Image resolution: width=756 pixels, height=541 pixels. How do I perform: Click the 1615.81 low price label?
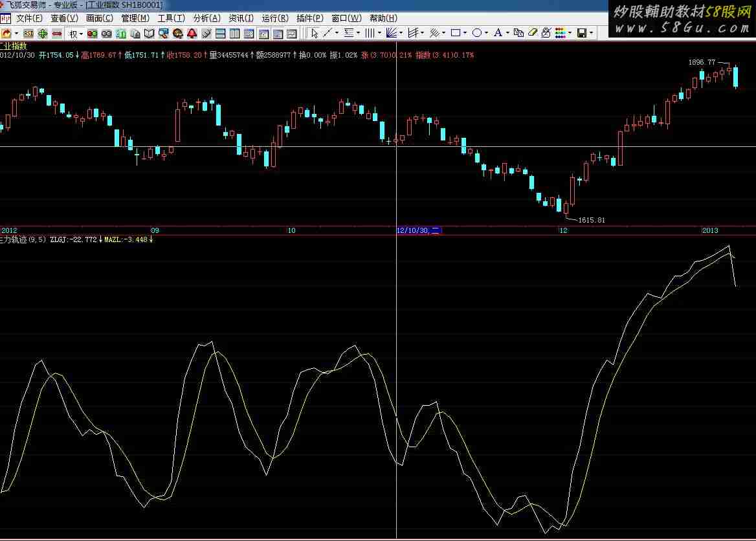592,221
